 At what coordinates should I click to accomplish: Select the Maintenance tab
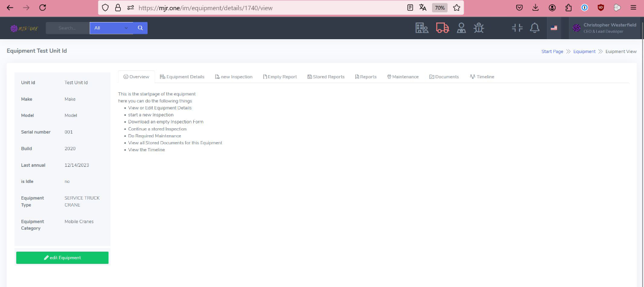(402, 77)
